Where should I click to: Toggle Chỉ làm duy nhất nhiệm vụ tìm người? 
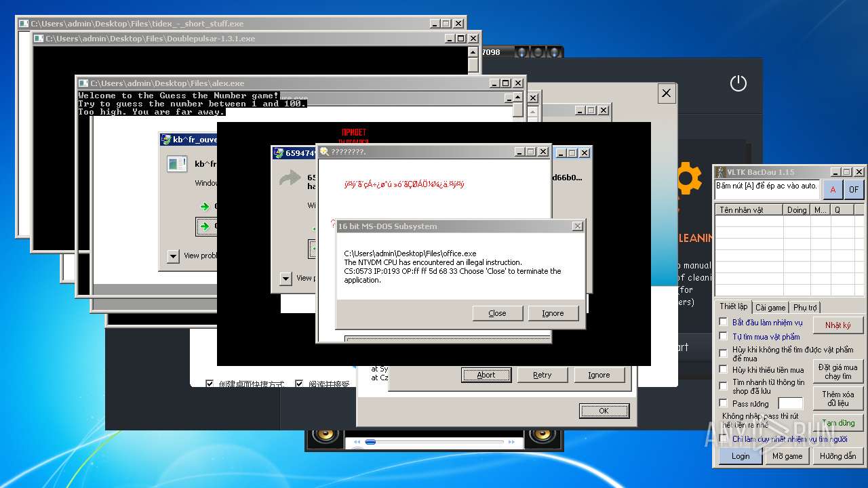tap(723, 439)
